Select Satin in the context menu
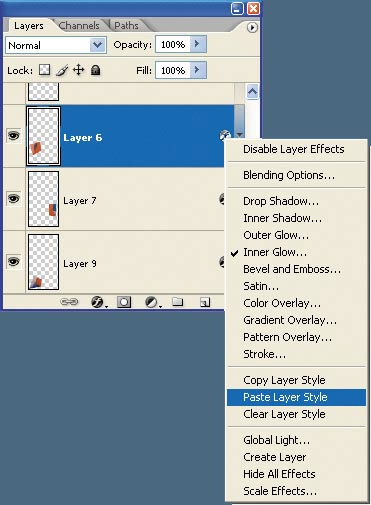 pyautogui.click(x=296, y=286)
